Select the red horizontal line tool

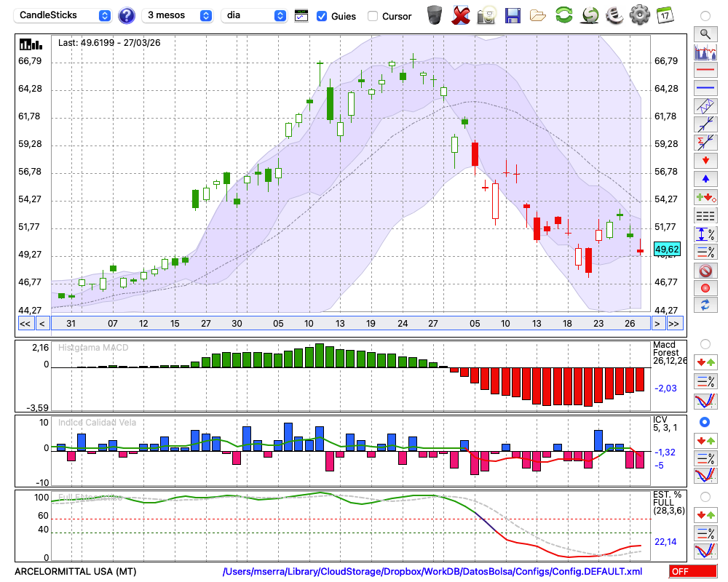(705, 71)
